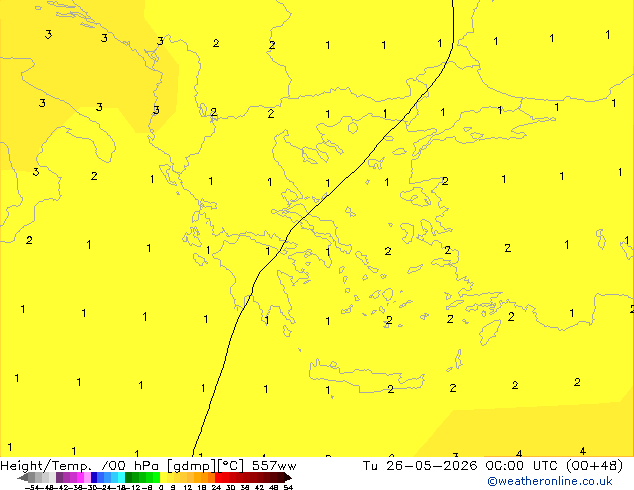Screen dimensions: 634x490
Task: Click the gray left arrow of the color scale
Action: [x=23, y=477]
